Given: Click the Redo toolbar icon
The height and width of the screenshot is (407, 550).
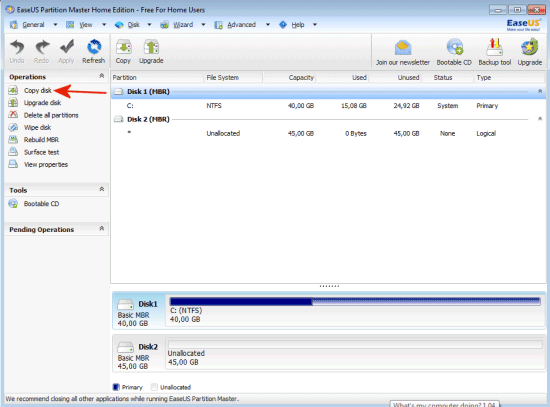Looking at the screenshot, I should pos(42,47).
